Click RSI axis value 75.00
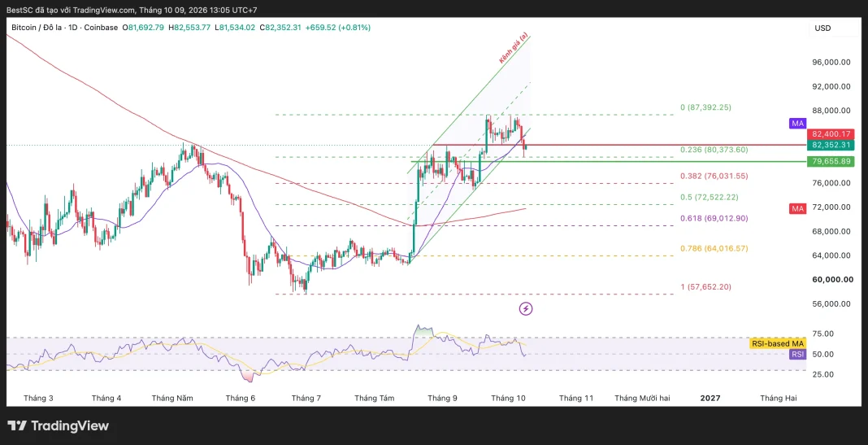 (823, 334)
